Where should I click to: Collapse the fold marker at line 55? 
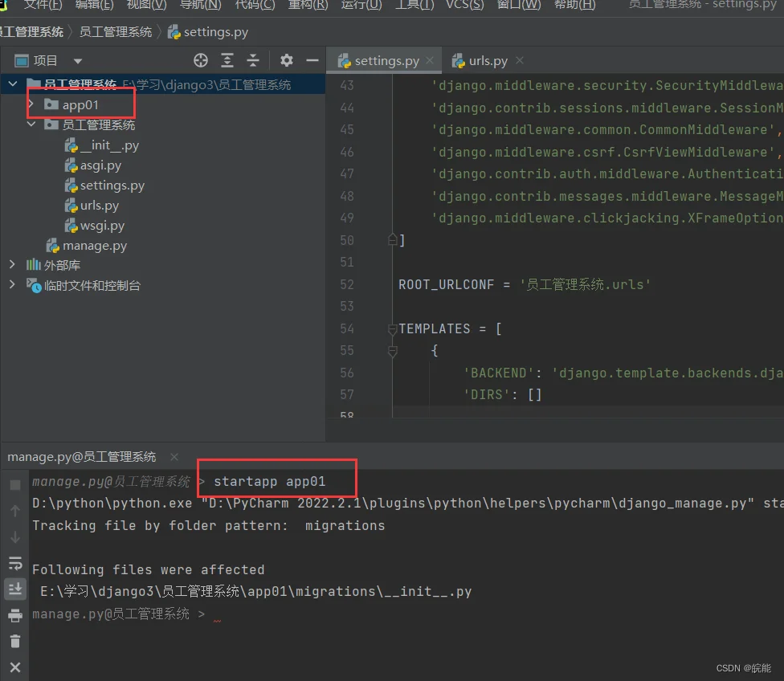pos(393,351)
